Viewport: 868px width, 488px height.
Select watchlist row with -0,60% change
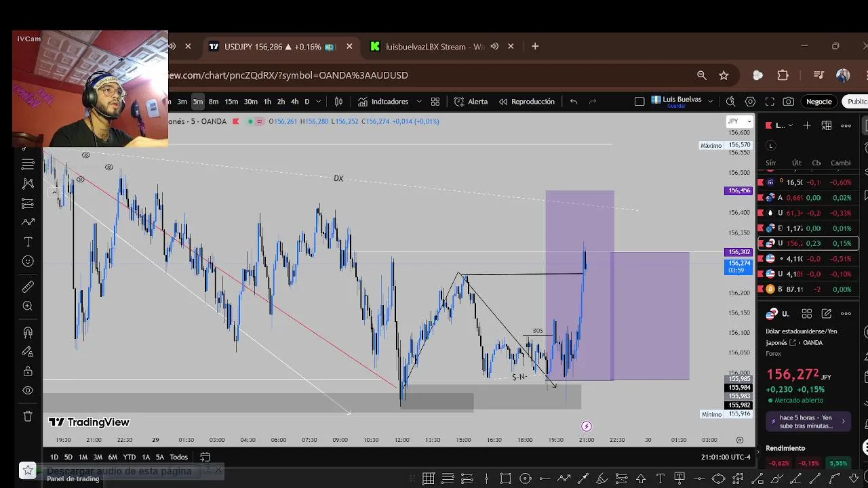[x=808, y=182]
